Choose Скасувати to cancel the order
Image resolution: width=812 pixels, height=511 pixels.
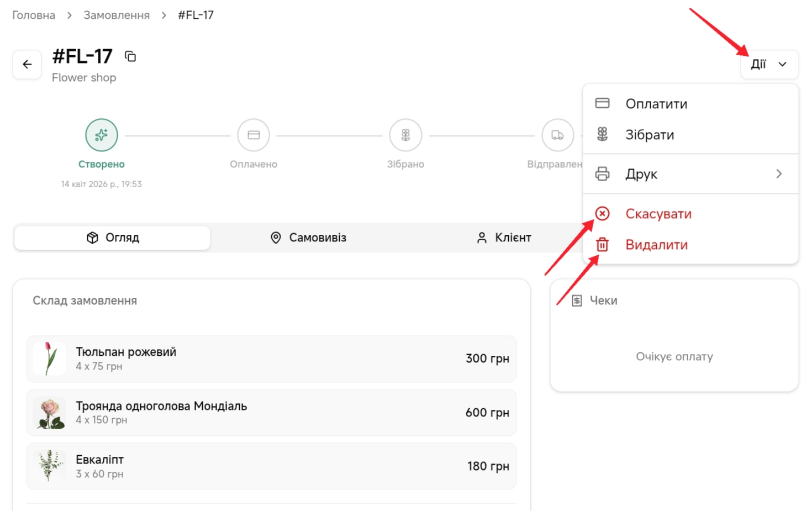(658, 214)
